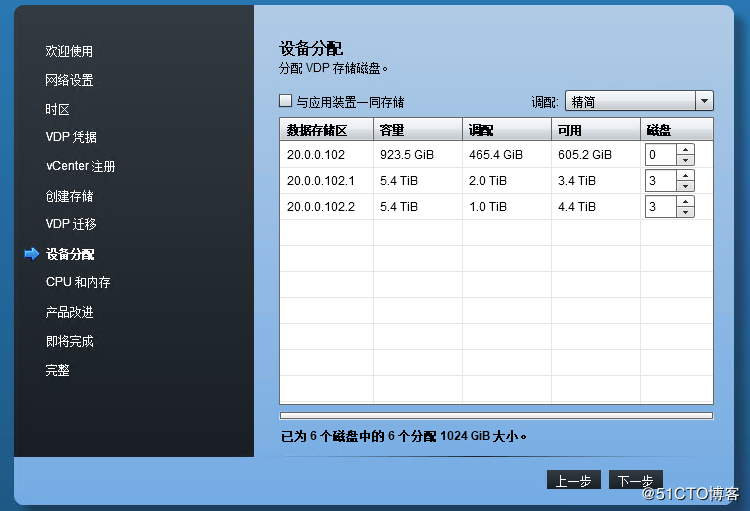The image size is (750, 511).
Task: Select datastore row 20.0.0.102.2
Action: pyautogui.click(x=496, y=206)
